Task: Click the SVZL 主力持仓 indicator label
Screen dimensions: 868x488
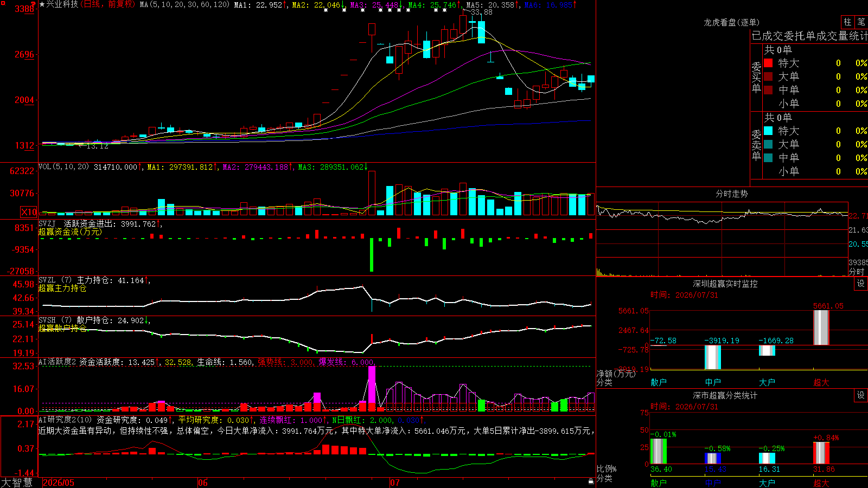Action: (76, 280)
